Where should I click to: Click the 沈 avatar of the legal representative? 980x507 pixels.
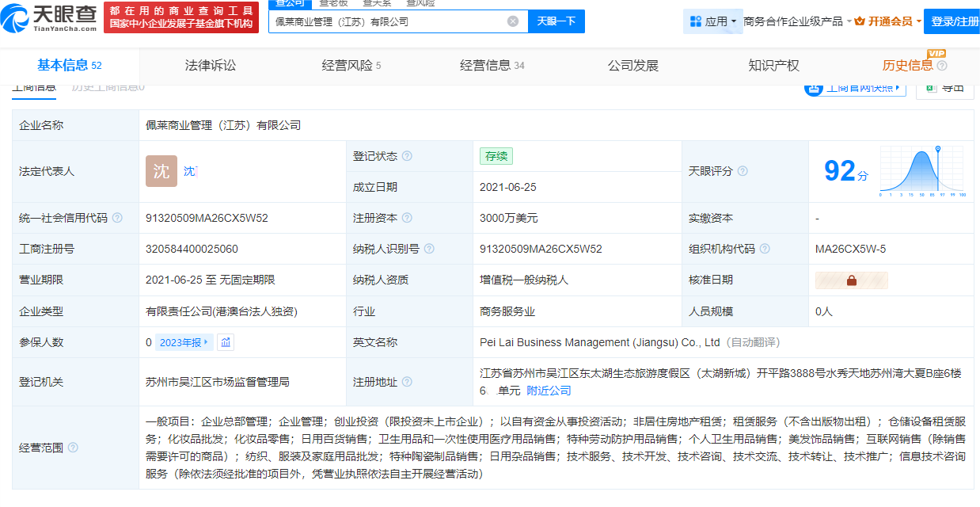[161, 171]
